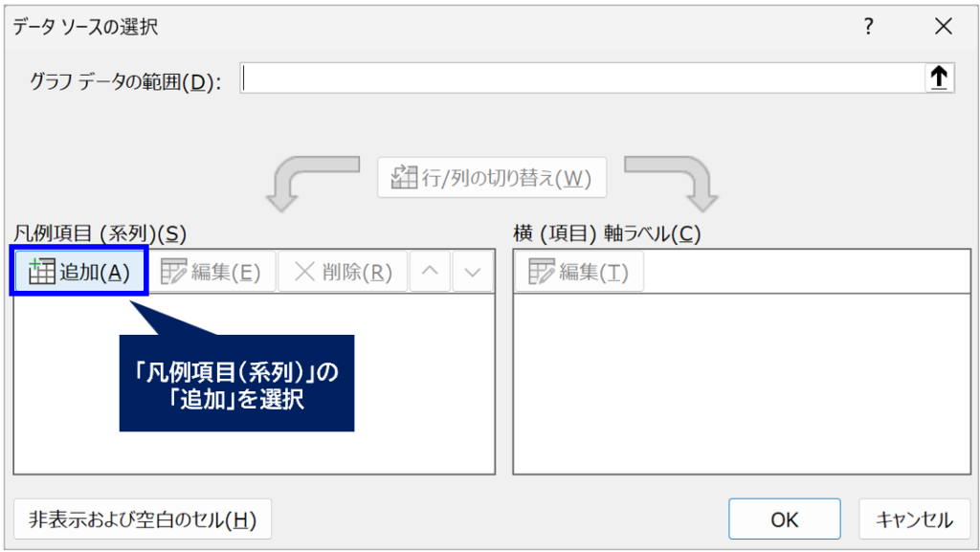
Task: Close the データ ソースの選択 dialog
Action: [x=944, y=26]
